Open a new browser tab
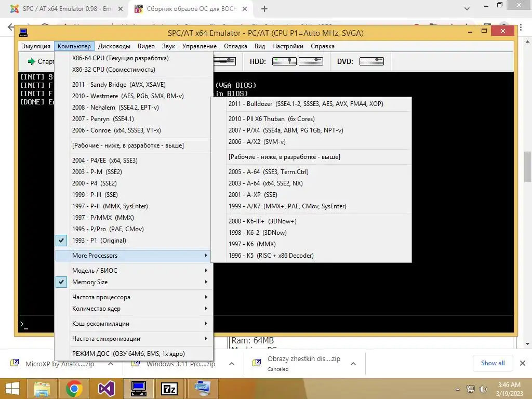Screen dimensions: 532x399 click(x=264, y=9)
